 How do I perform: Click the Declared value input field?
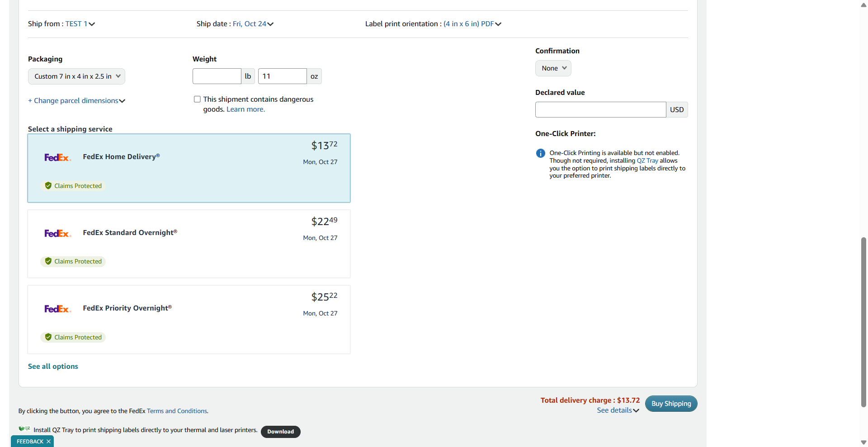coord(600,110)
